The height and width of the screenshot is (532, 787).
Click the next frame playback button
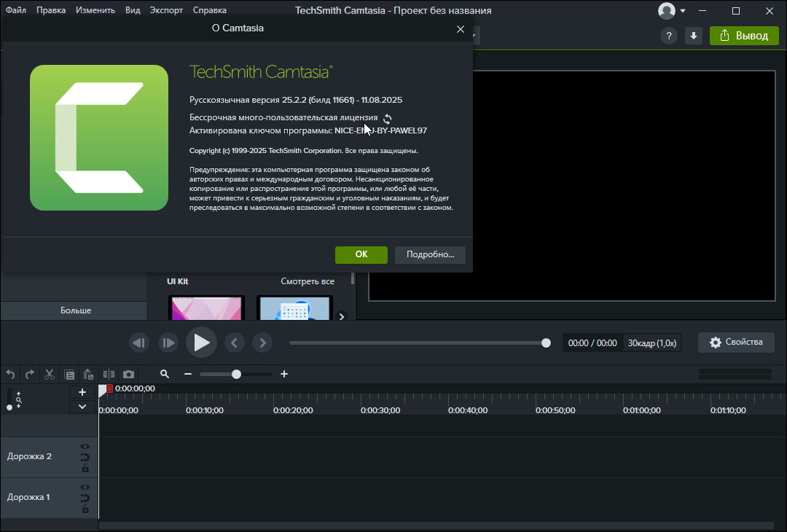pyautogui.click(x=168, y=343)
